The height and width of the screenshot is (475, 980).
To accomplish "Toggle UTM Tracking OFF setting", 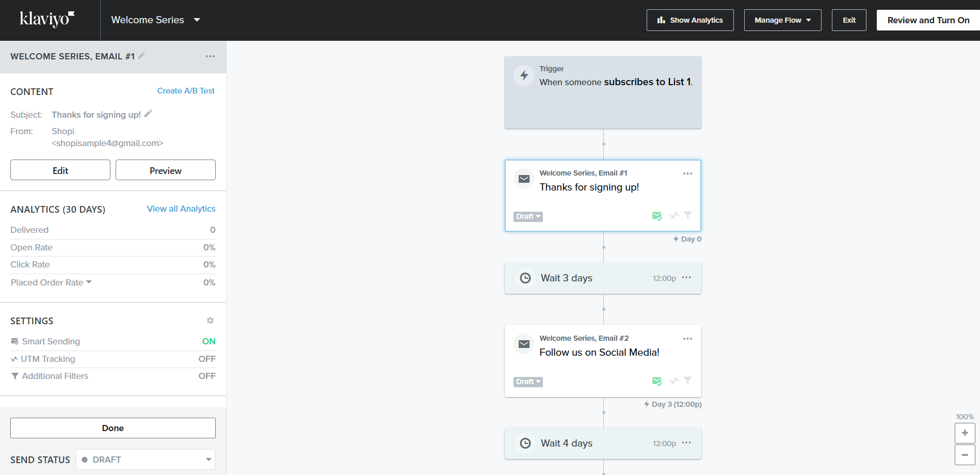I will [x=207, y=359].
